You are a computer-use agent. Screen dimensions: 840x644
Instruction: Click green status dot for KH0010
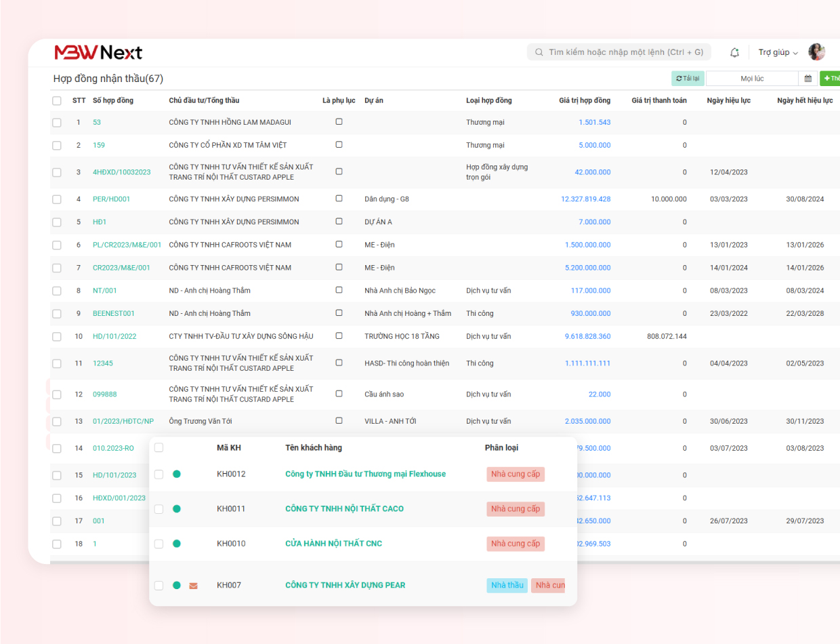click(177, 544)
